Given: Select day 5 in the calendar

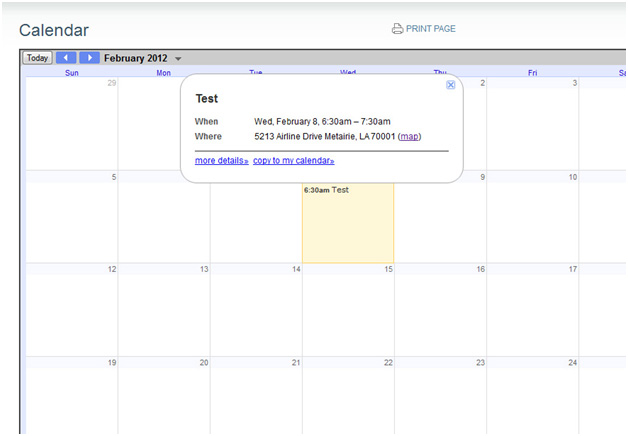Looking at the screenshot, I should (114, 177).
